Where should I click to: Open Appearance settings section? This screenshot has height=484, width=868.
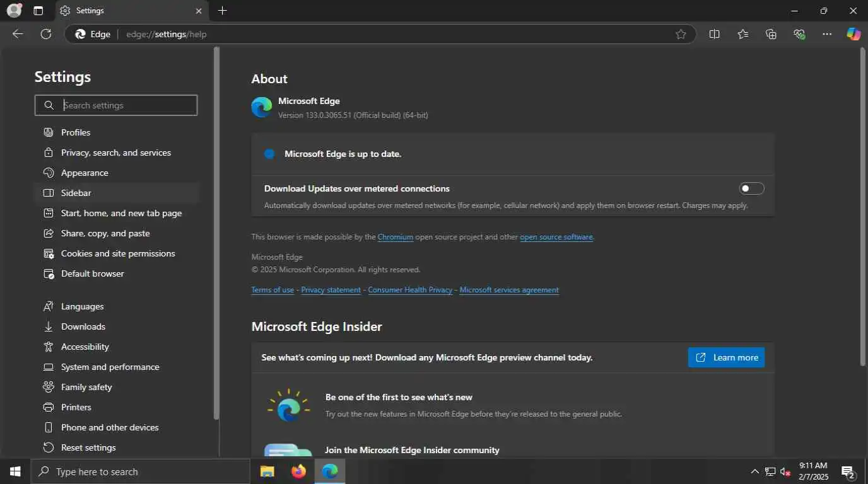tap(117, 173)
